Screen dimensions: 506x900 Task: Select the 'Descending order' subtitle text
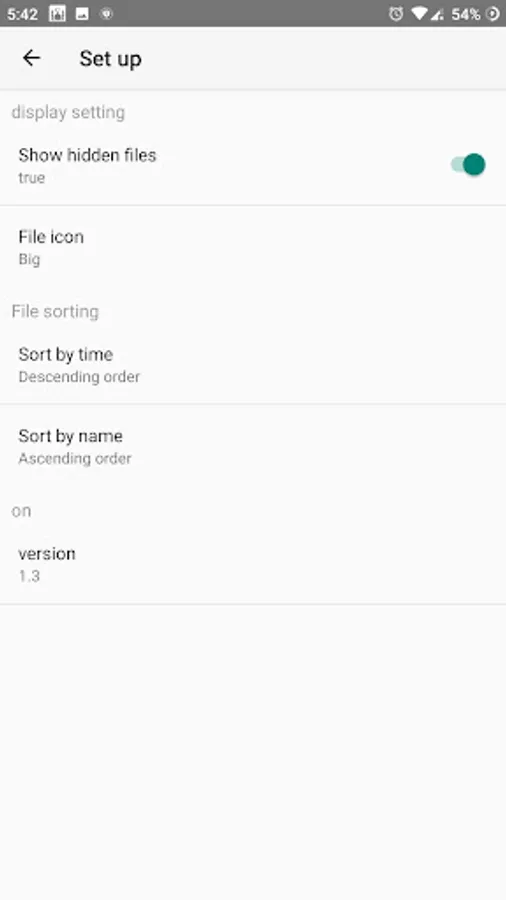(x=79, y=377)
